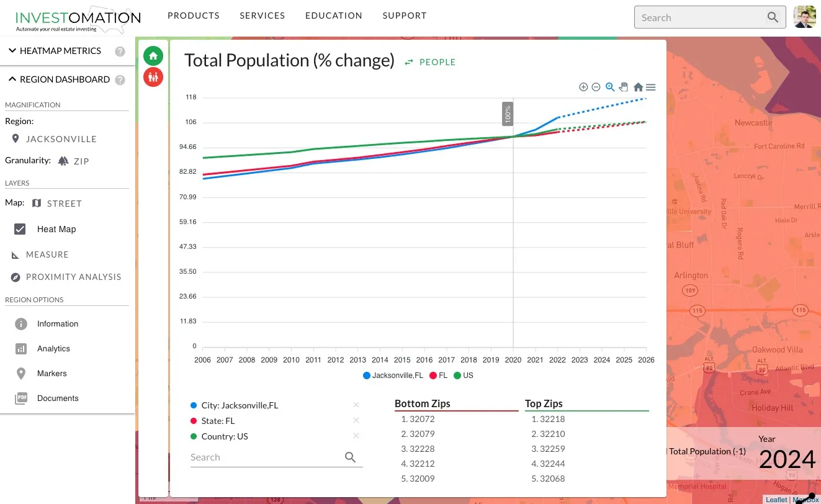Open Analytics under region options

[x=53, y=349]
